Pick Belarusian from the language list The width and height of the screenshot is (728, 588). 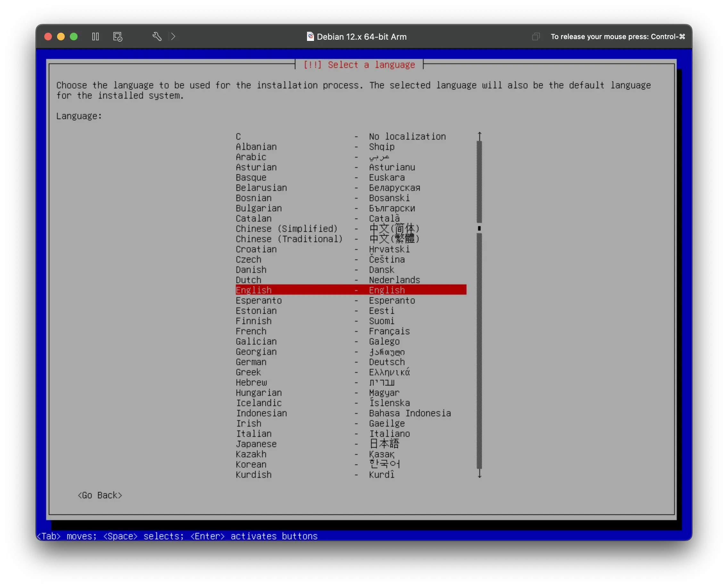[x=351, y=188]
